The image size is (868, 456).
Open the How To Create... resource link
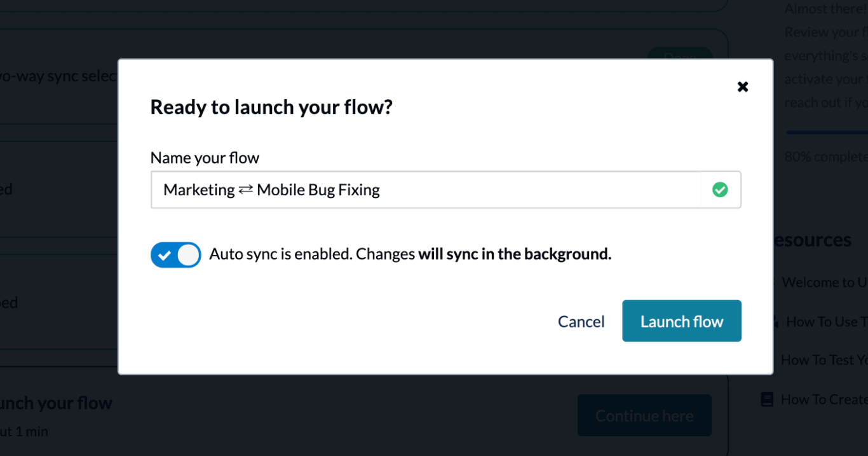click(x=824, y=399)
